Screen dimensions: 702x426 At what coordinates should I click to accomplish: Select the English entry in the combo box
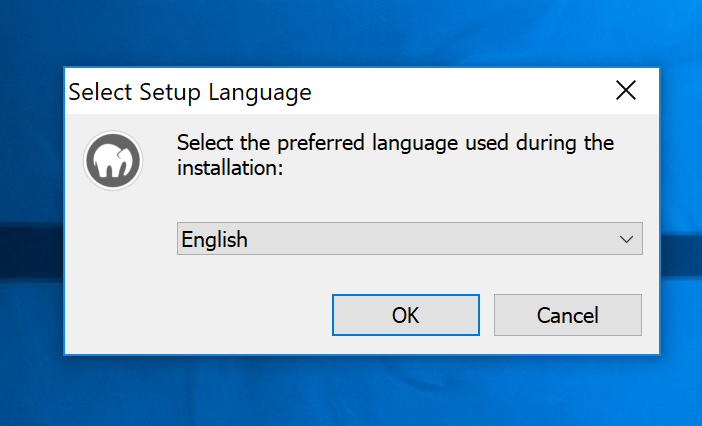pos(215,240)
